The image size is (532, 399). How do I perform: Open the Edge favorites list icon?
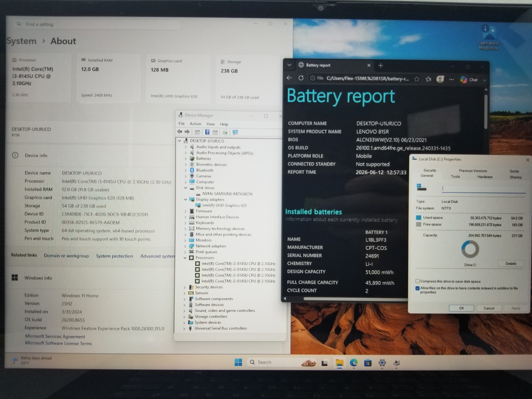point(429,79)
